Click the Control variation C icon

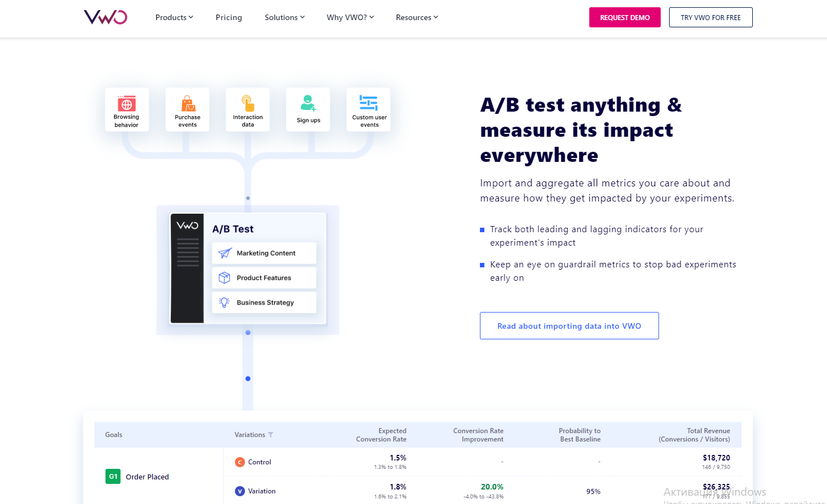(240, 462)
